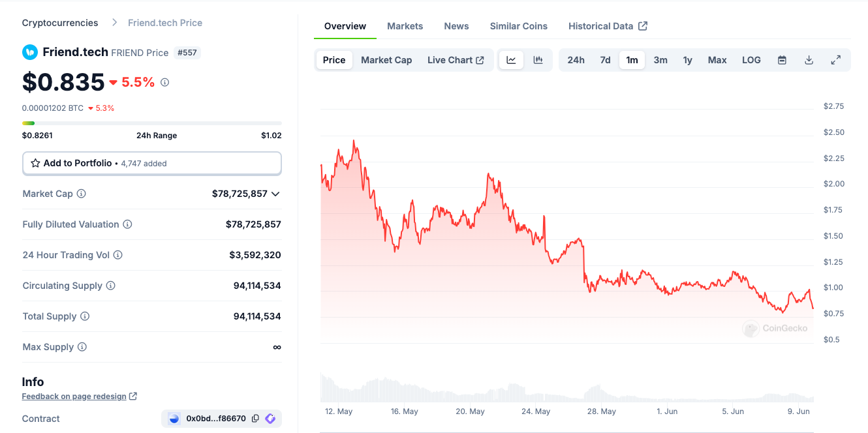Click the 12. May date axis label
Viewport: 868px width, 433px height.
(x=339, y=411)
